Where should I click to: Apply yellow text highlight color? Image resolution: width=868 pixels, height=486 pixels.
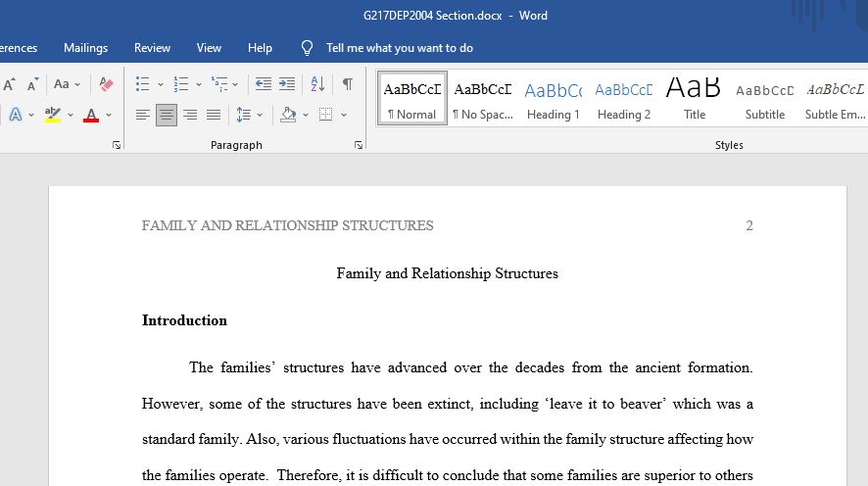point(53,115)
